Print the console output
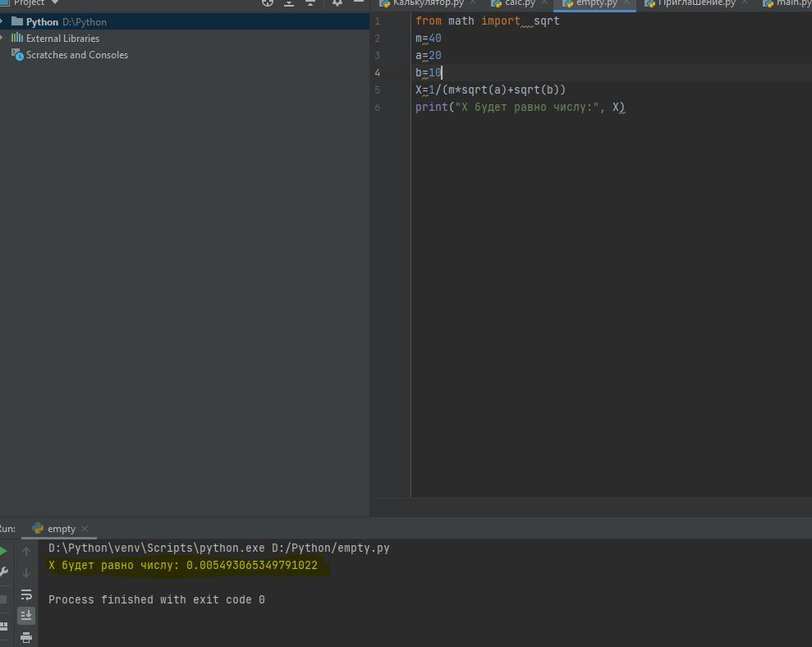This screenshot has width=812, height=647. [x=26, y=637]
